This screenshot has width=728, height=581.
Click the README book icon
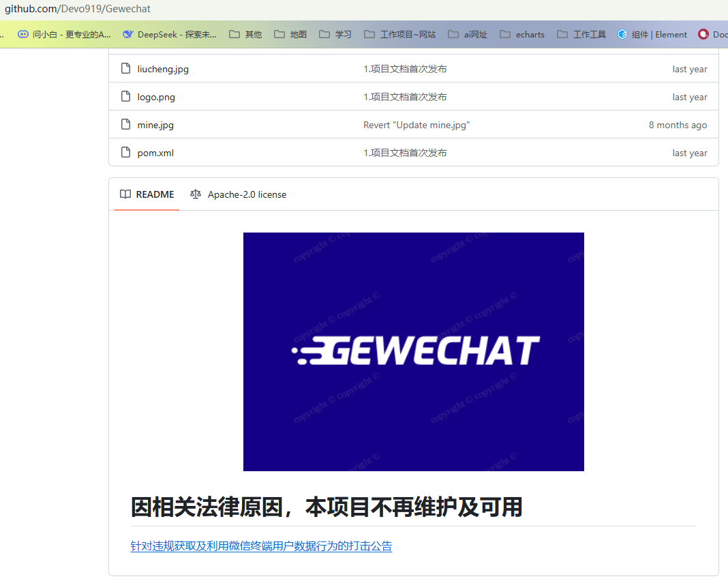pos(125,194)
